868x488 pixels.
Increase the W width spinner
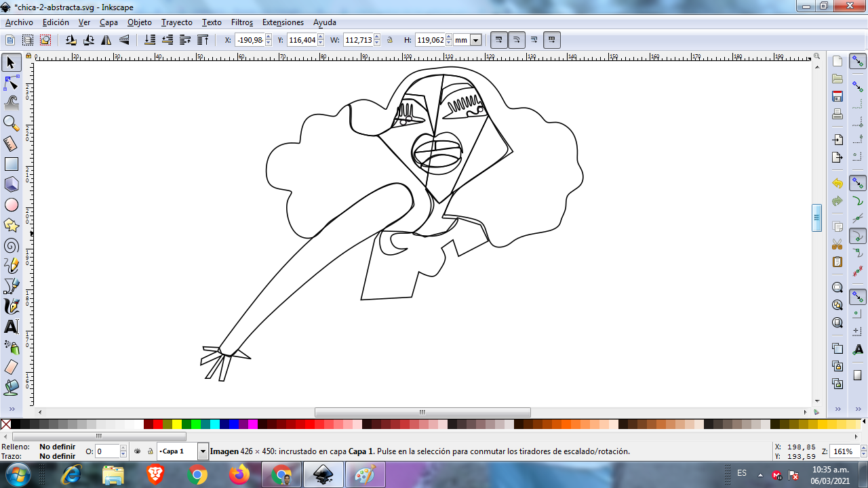coord(377,37)
